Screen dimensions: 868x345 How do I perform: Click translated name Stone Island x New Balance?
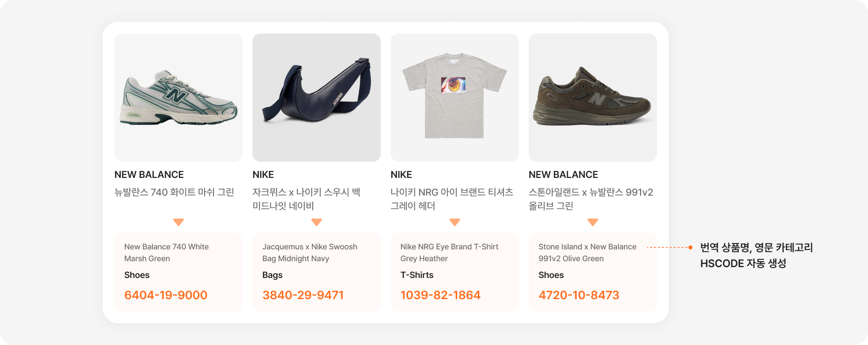pyautogui.click(x=587, y=247)
